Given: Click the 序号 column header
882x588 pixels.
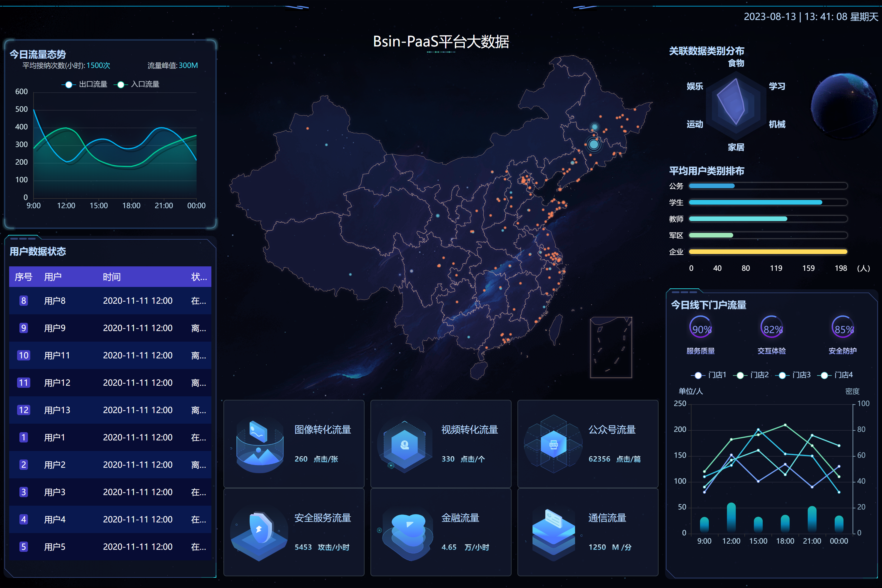Looking at the screenshot, I should pyautogui.click(x=24, y=277).
